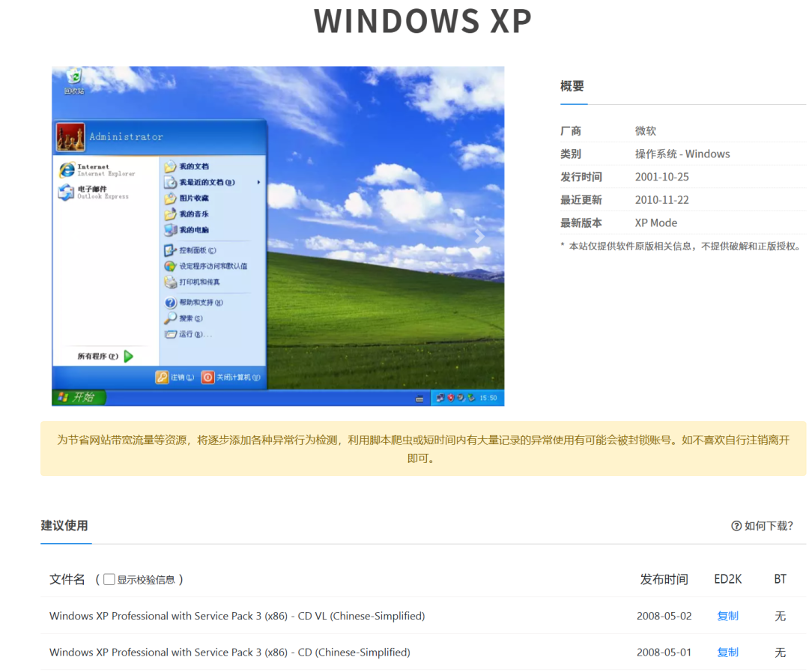This screenshot has height=672, width=809.
Task: Click the Recycle Bin icon in XP screenshot
Action: click(74, 77)
